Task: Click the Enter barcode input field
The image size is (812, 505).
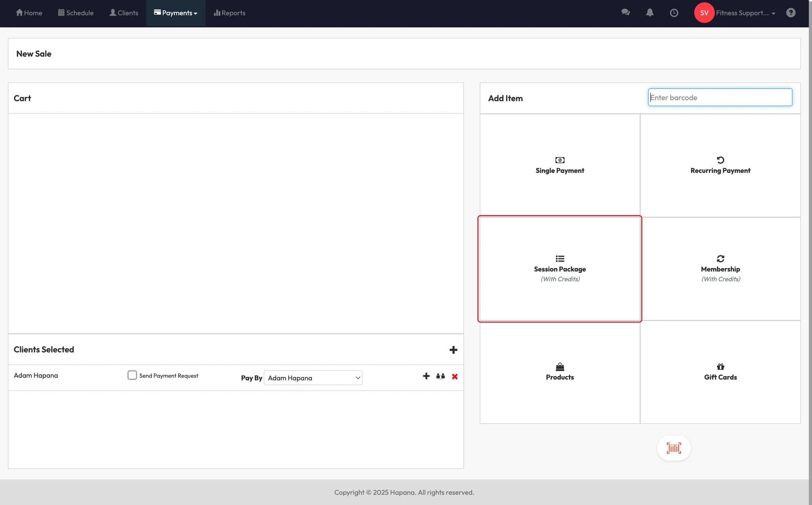Action: pyautogui.click(x=720, y=98)
